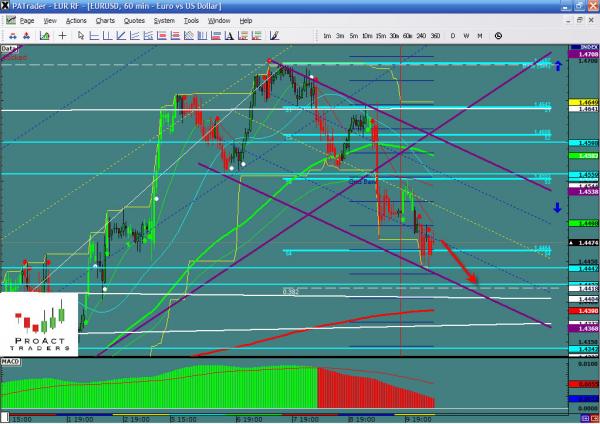Screen dimensions: 600x424
Task: Set chart to Weekly (W) timeframe
Action: [x=467, y=35]
